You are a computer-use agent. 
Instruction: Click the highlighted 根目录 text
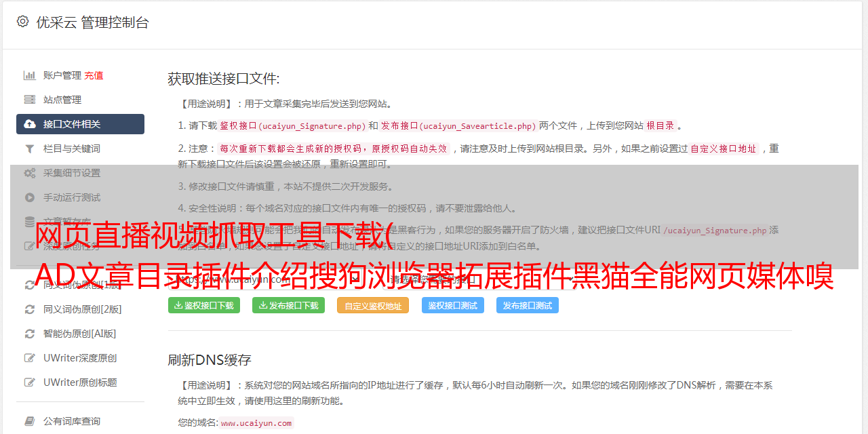click(660, 125)
